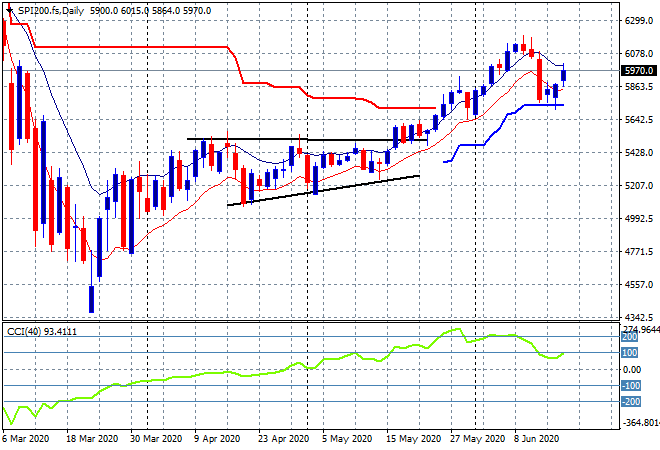The image size is (660, 450).
Task: Click the -200 level tag on CCI scale
Action: 631,402
